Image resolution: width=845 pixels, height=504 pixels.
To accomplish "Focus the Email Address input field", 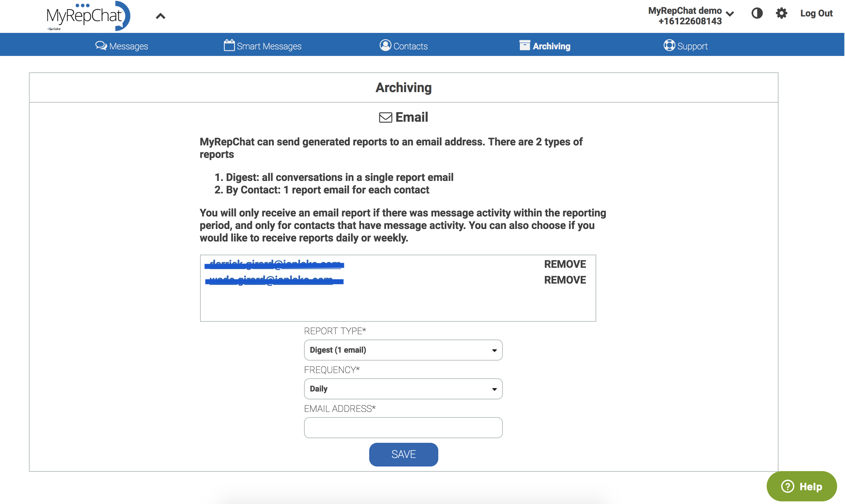I will 403,428.
